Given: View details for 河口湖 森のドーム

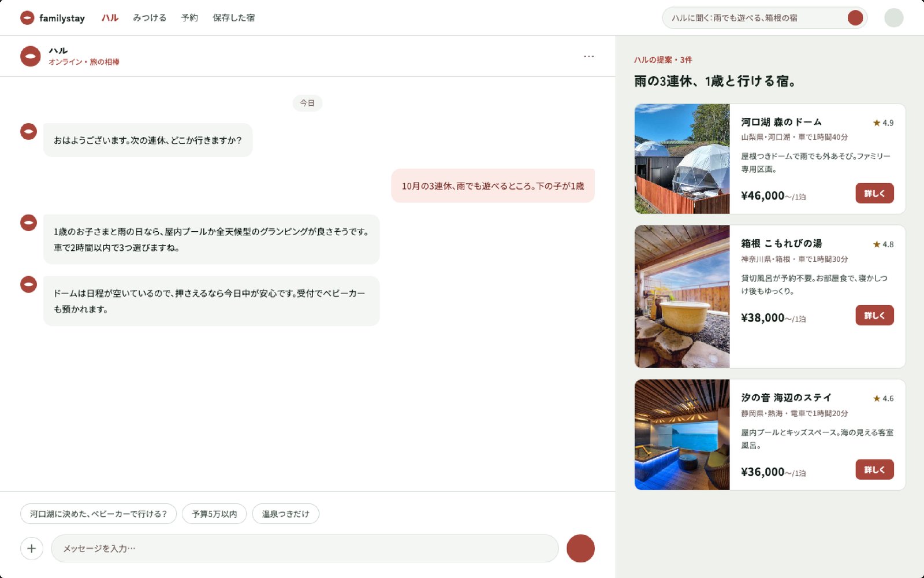Looking at the screenshot, I should pos(874,194).
